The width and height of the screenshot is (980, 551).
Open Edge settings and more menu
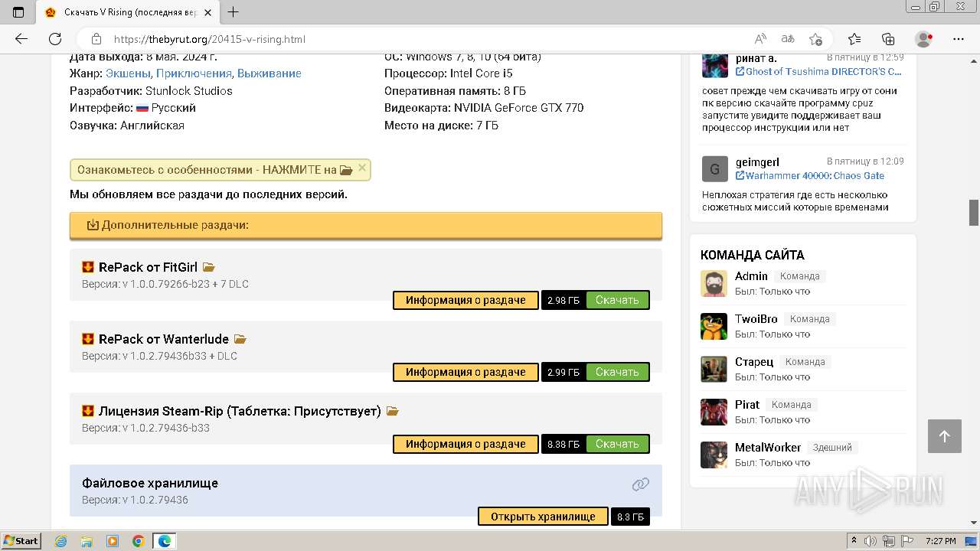[x=958, y=39]
